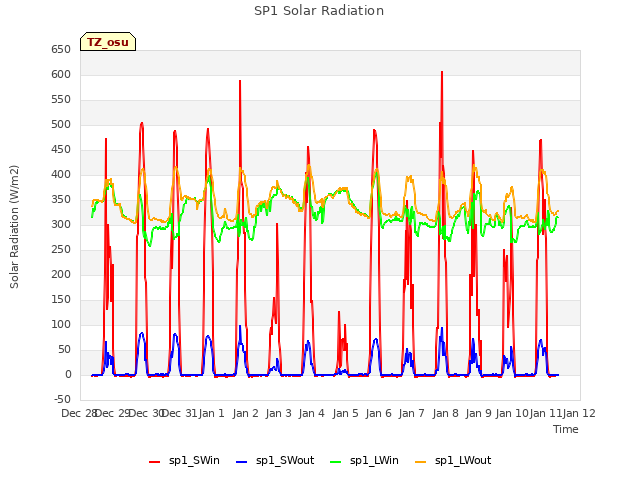The height and width of the screenshot is (480, 640).
Task: Click the 200 y-axis tick label
Action: pyautogui.click(x=61, y=274)
